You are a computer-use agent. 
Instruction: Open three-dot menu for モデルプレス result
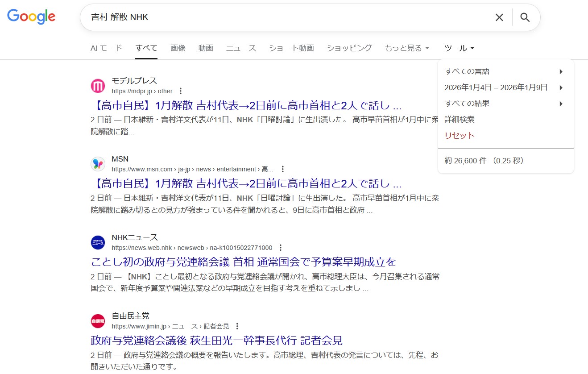click(180, 91)
